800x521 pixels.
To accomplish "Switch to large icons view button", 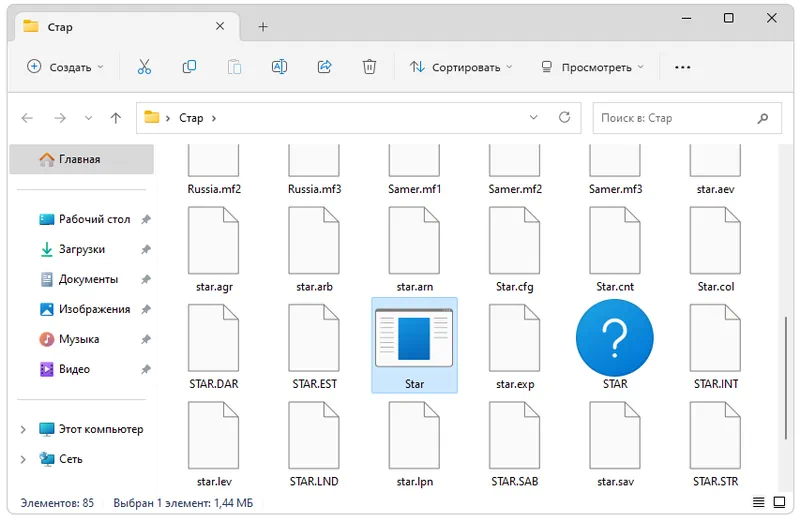I will tap(779, 503).
